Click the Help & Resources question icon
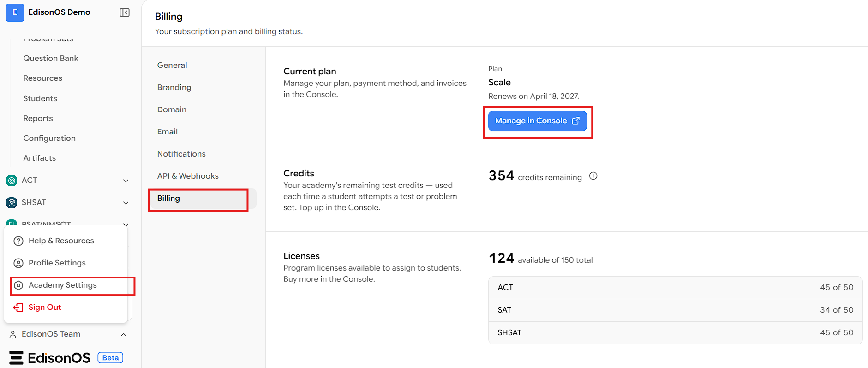 [x=18, y=241]
